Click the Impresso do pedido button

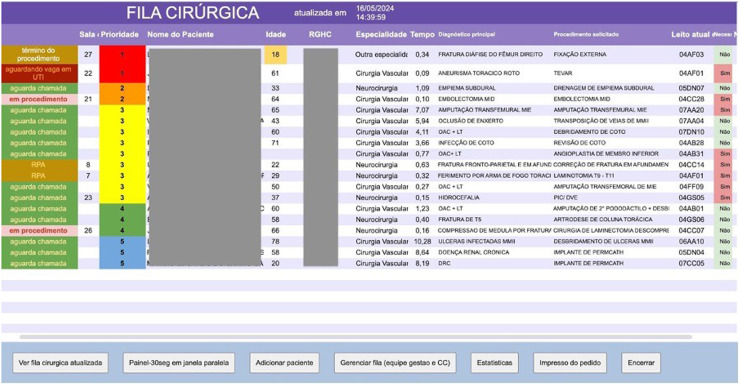[570, 363]
